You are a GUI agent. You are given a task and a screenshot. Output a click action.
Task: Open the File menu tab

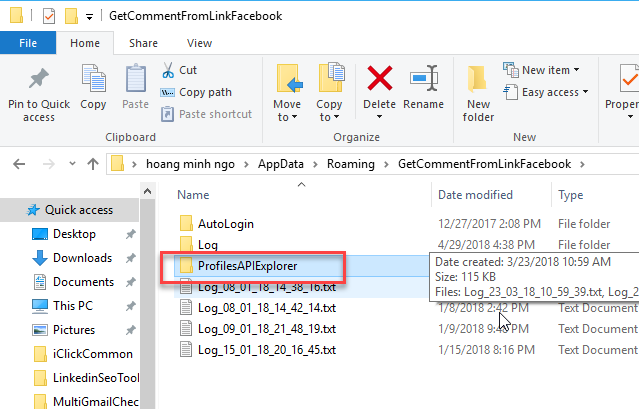(28, 43)
